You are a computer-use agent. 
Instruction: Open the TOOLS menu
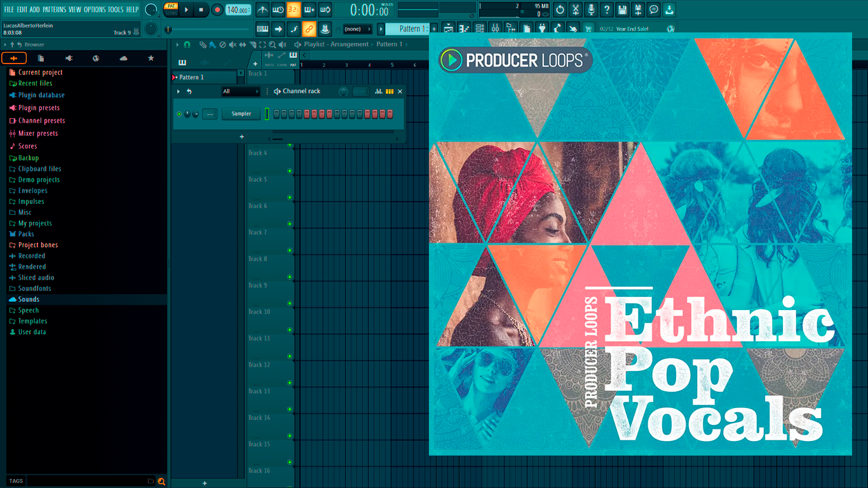(116, 10)
